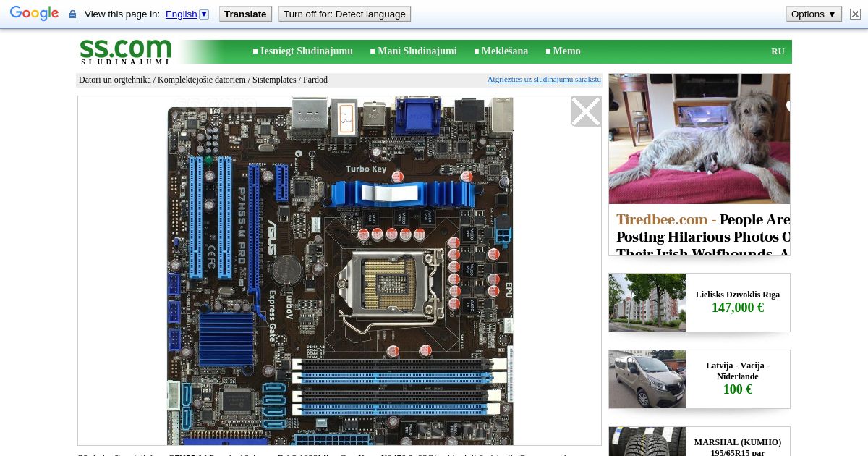868x456 pixels.
Task: Click the Pārdod breadcrumb
Action: click(x=315, y=80)
